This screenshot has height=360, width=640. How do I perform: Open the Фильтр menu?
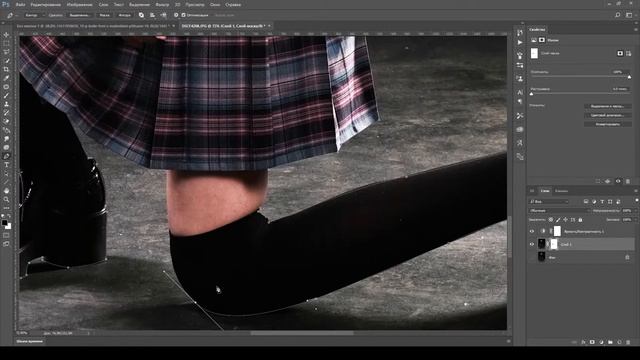162,4
